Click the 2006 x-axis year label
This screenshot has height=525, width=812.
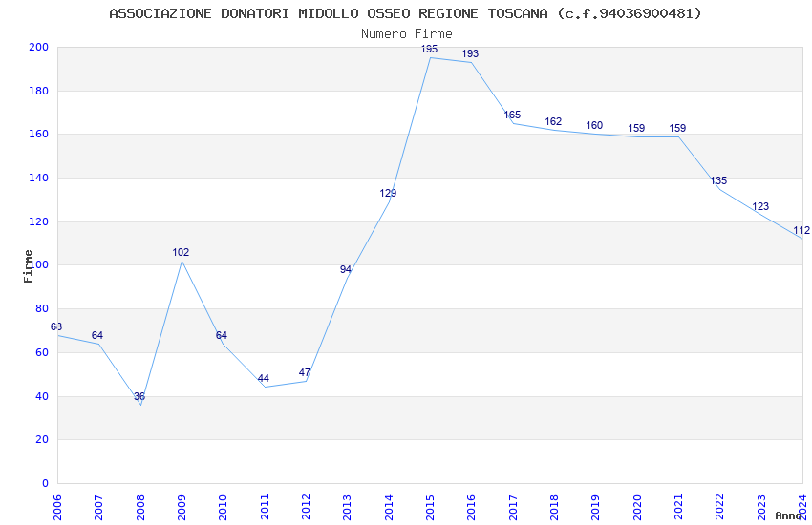tap(57, 508)
